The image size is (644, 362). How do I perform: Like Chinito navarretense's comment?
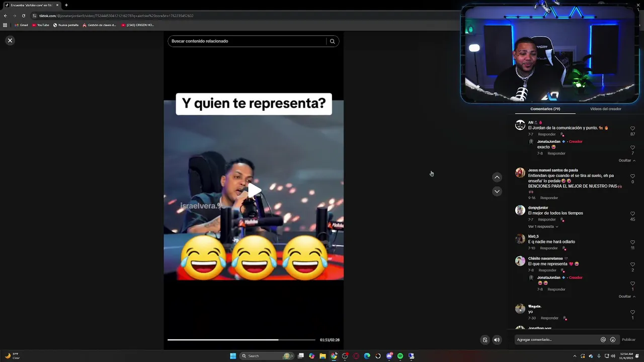632,264
